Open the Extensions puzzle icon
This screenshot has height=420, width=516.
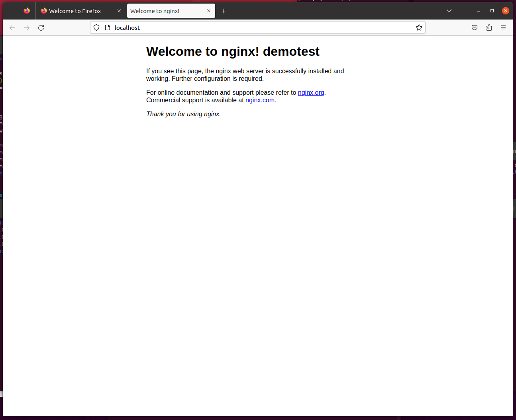click(x=489, y=27)
